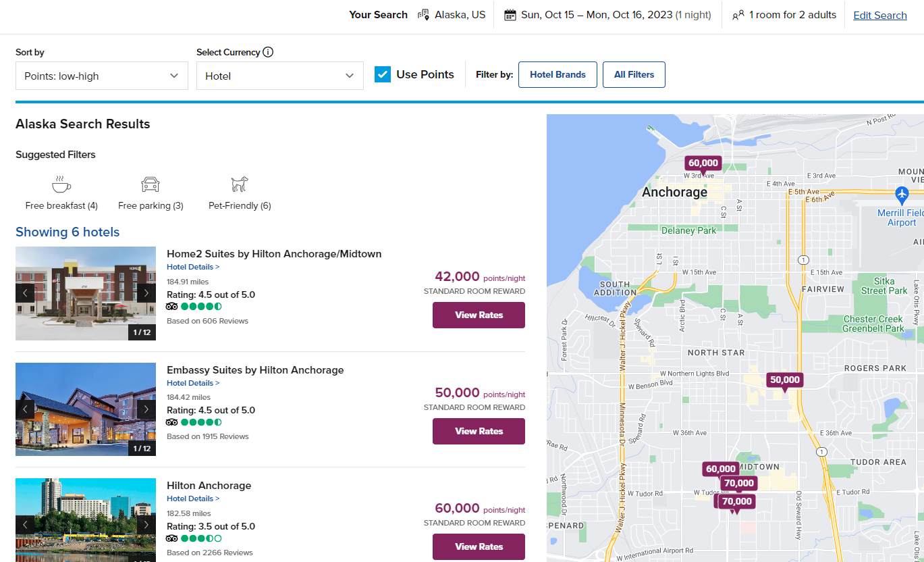Click the TripAdvisor owl icon for Embassy Suites
The image size is (924, 562).
click(x=172, y=421)
